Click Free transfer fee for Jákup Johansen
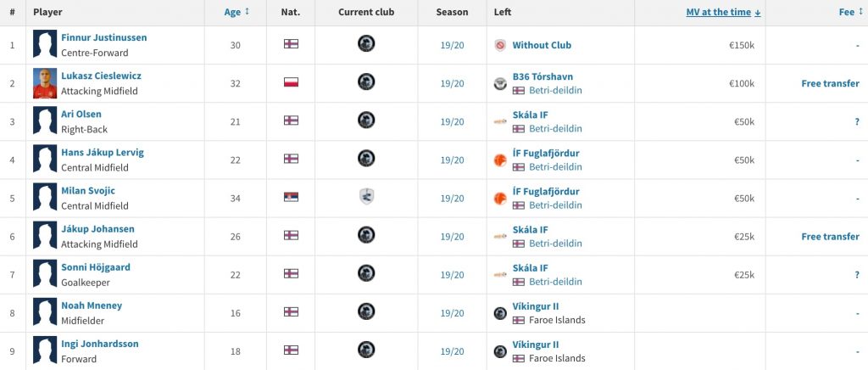 pyautogui.click(x=830, y=237)
